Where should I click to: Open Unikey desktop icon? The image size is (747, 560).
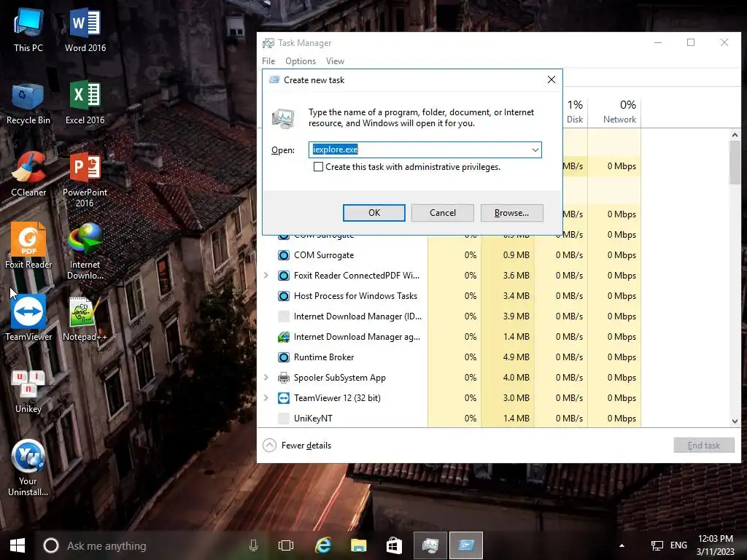[x=28, y=391]
